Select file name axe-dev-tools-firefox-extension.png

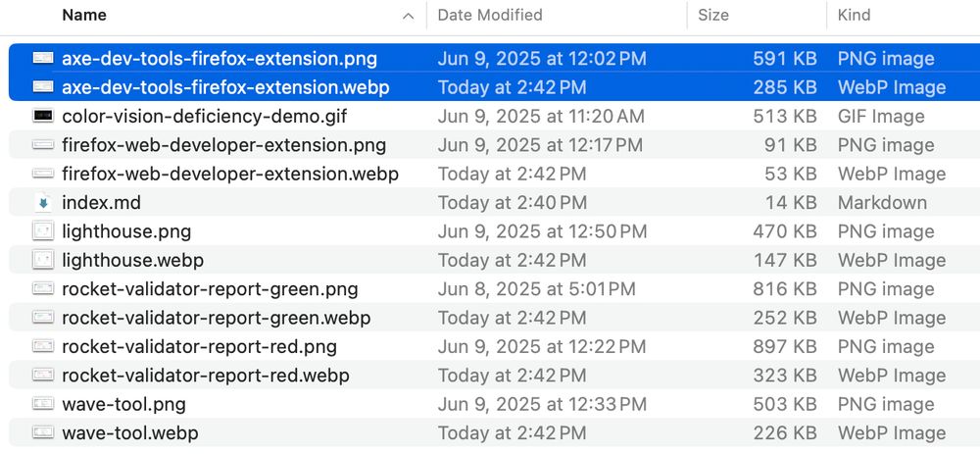pyautogui.click(x=220, y=58)
